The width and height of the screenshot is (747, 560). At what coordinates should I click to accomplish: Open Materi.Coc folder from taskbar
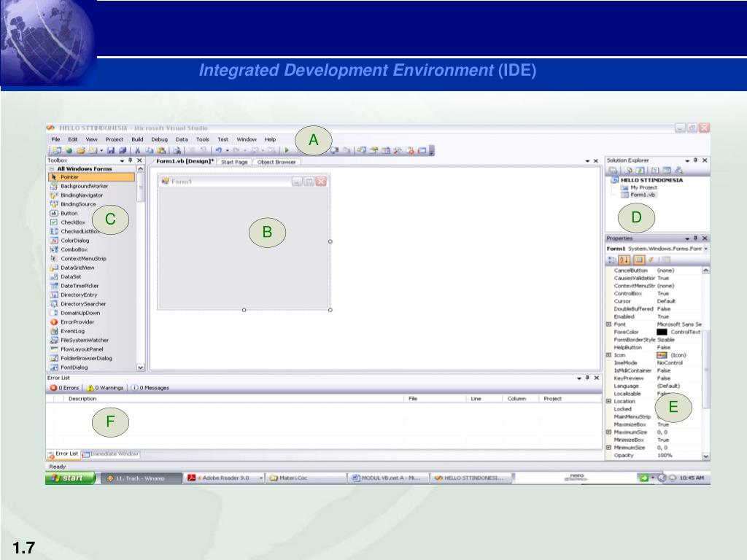pyautogui.click(x=307, y=478)
